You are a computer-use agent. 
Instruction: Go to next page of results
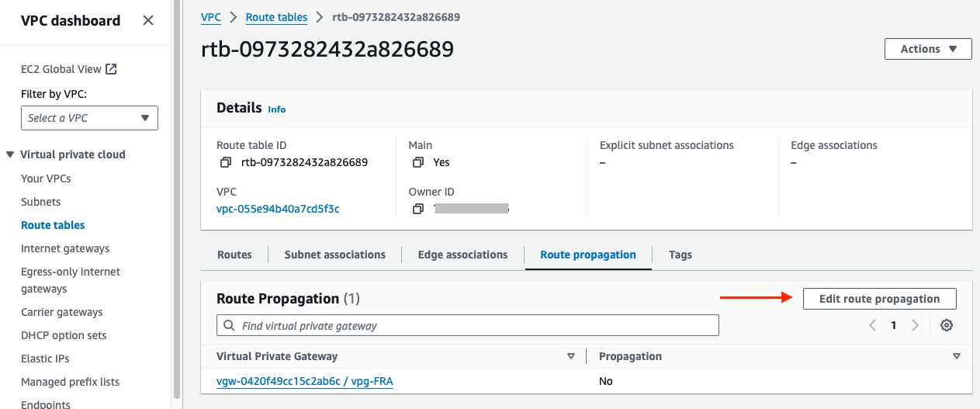tap(915, 325)
